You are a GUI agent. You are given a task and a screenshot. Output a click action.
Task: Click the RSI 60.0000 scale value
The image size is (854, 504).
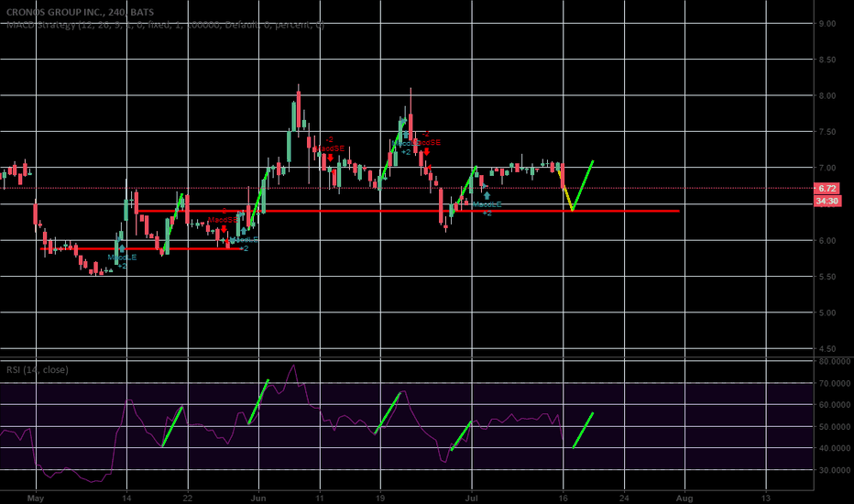click(834, 405)
